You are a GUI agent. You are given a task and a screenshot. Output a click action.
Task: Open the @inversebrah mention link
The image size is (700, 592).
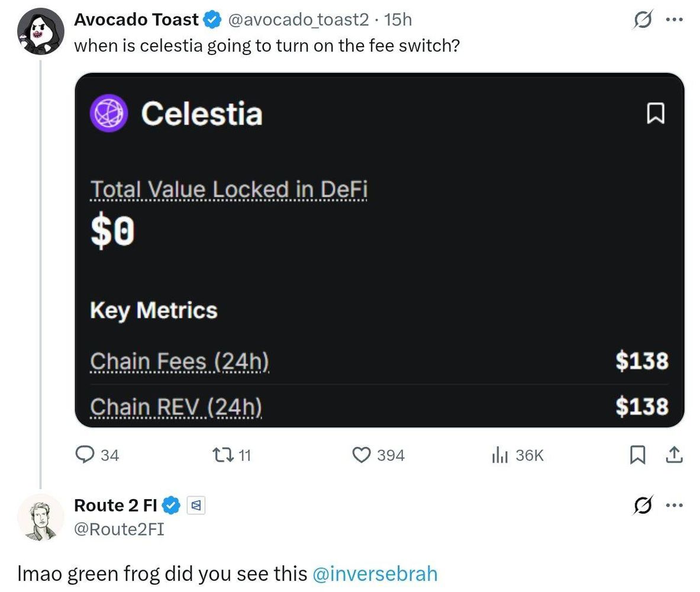(375, 573)
